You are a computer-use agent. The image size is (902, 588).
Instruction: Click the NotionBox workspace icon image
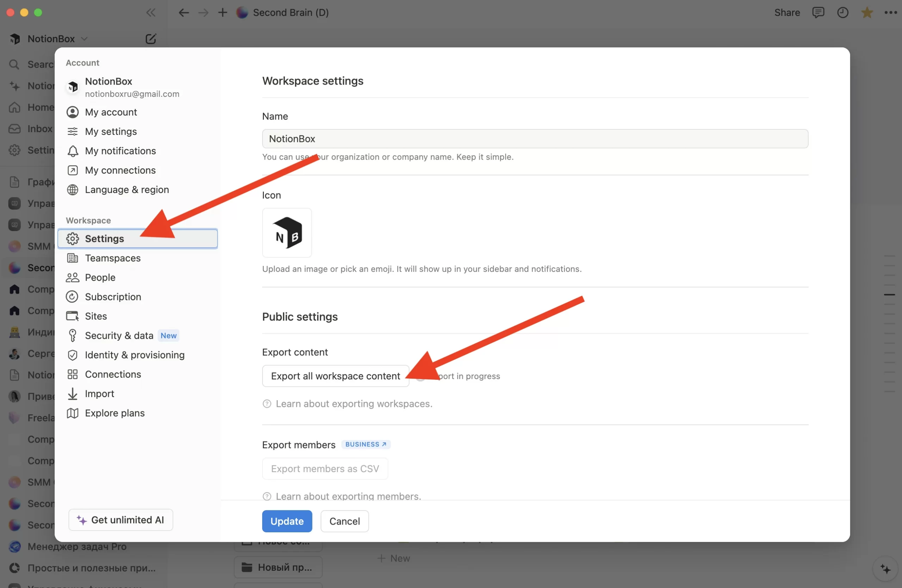coord(287,233)
